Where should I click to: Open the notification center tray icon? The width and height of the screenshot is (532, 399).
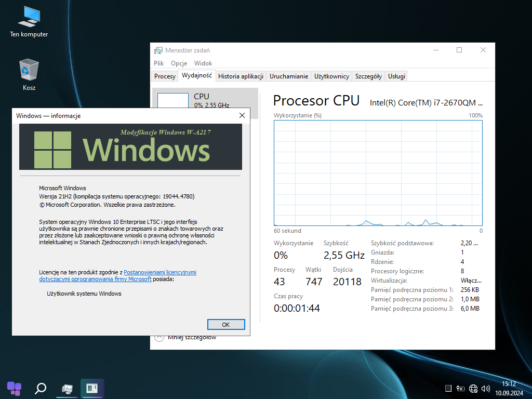pyautogui.click(x=448, y=388)
